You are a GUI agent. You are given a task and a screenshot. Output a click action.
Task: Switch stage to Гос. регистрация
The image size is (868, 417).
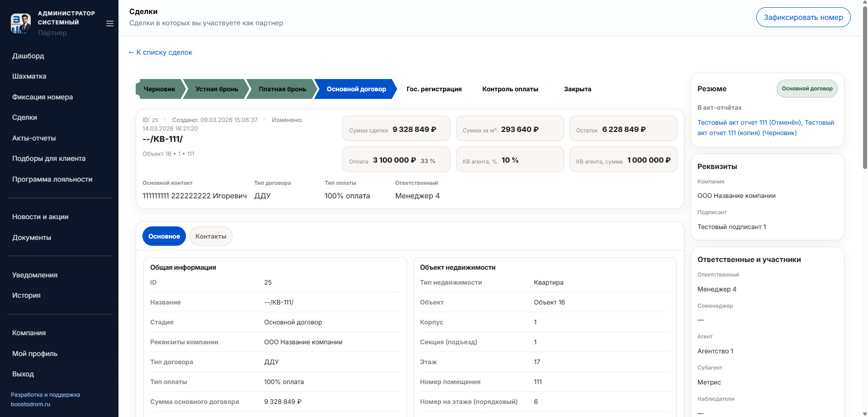(x=434, y=89)
